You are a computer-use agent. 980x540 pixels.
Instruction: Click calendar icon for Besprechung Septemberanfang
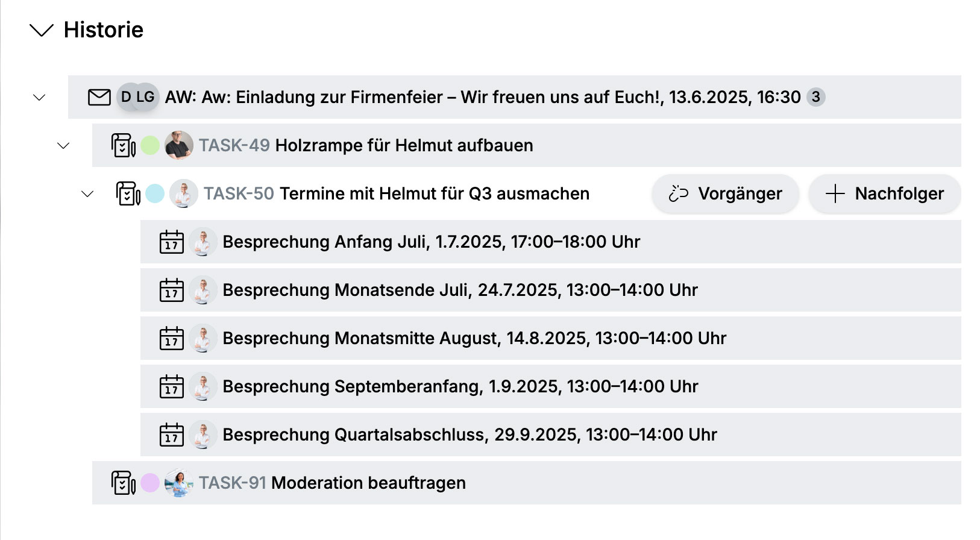point(171,386)
